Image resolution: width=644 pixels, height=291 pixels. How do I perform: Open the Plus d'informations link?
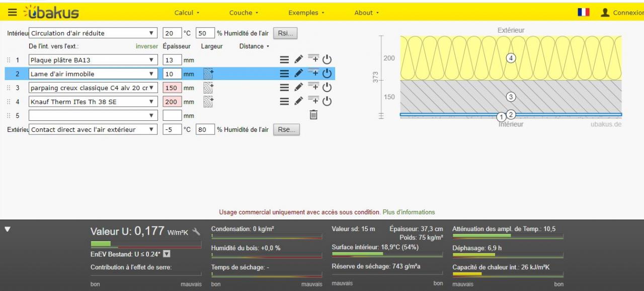coord(409,212)
